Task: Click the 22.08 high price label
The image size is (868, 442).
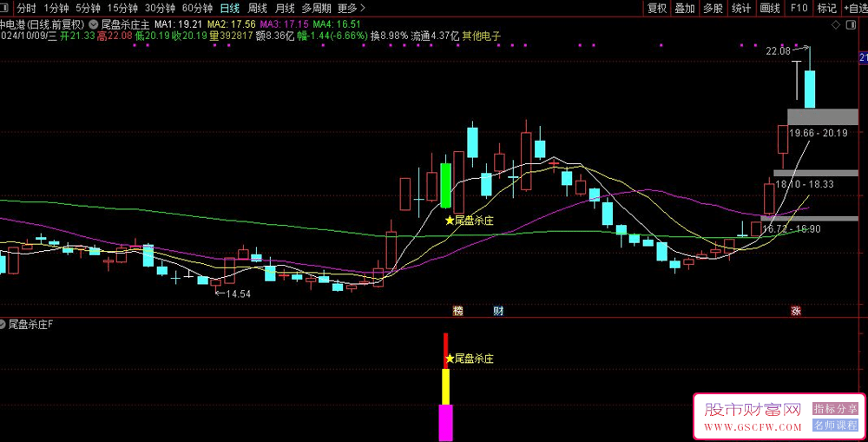Action: (x=778, y=51)
